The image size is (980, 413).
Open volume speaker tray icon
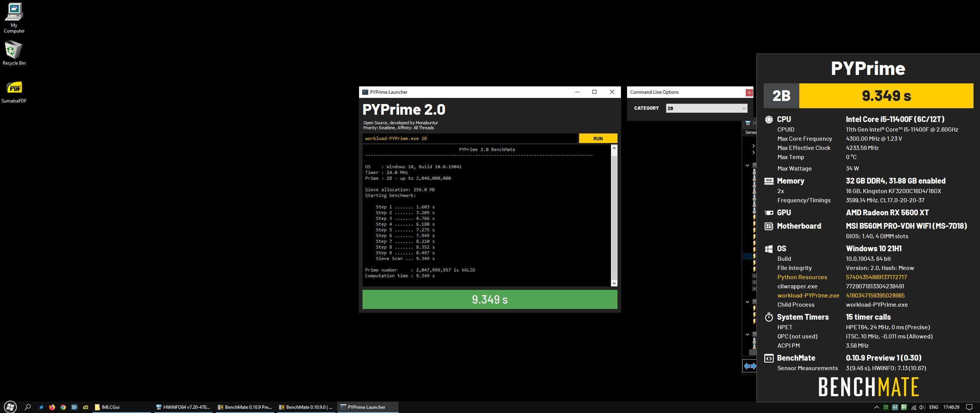coord(922,407)
